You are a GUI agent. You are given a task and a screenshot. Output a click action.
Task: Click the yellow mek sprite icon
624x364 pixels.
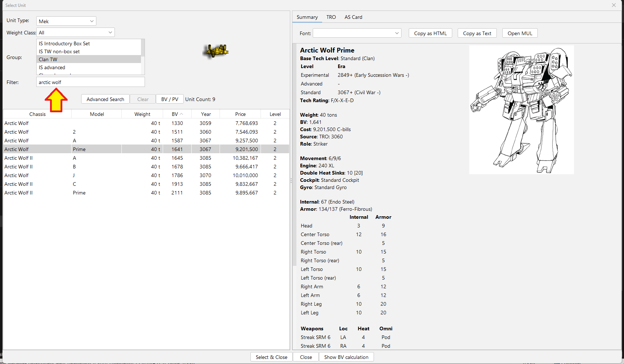pyautogui.click(x=216, y=51)
